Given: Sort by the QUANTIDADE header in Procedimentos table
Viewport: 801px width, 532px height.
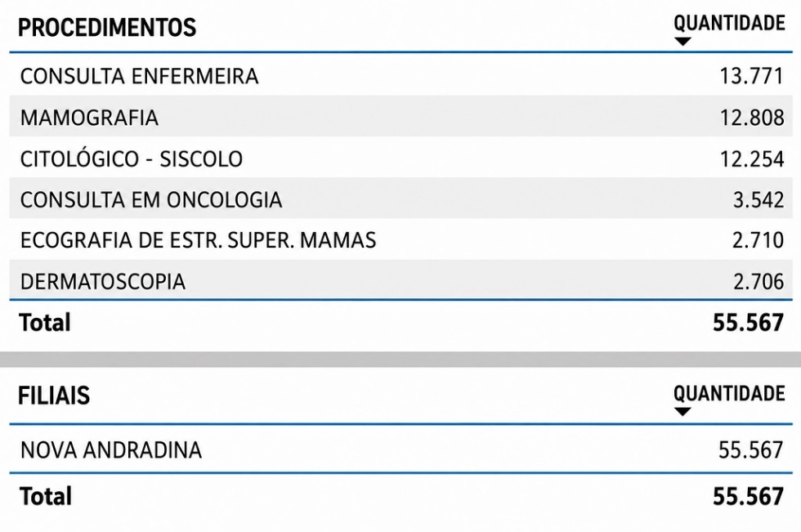Looking at the screenshot, I should (x=729, y=23).
